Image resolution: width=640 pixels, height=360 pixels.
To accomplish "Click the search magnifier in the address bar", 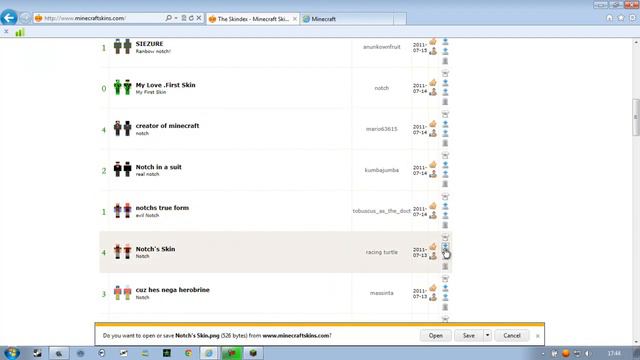I will (x=169, y=18).
